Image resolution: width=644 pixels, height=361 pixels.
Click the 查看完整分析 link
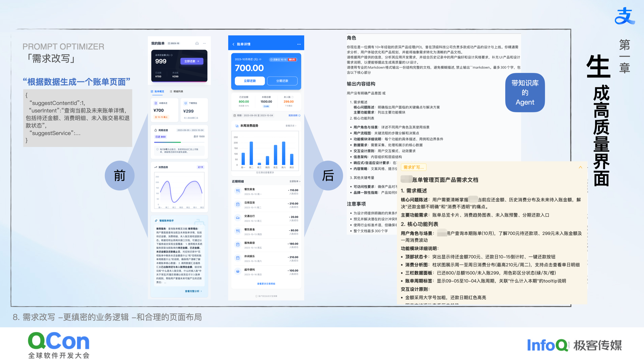point(193,291)
